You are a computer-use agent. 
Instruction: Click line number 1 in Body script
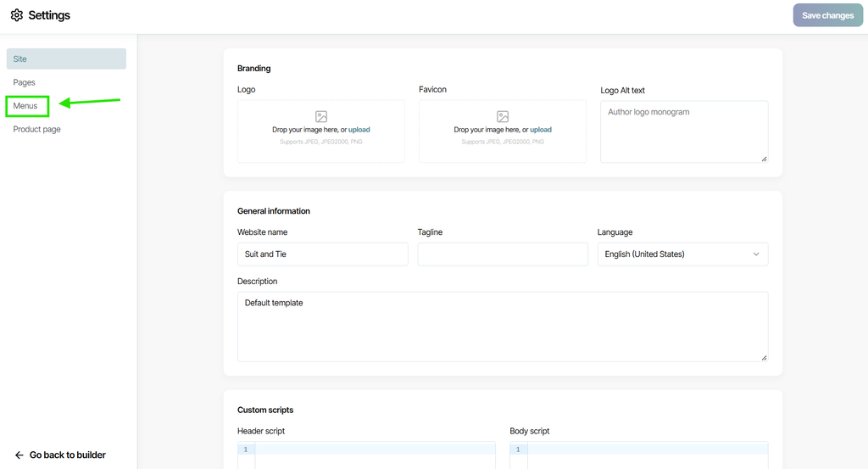(518, 449)
